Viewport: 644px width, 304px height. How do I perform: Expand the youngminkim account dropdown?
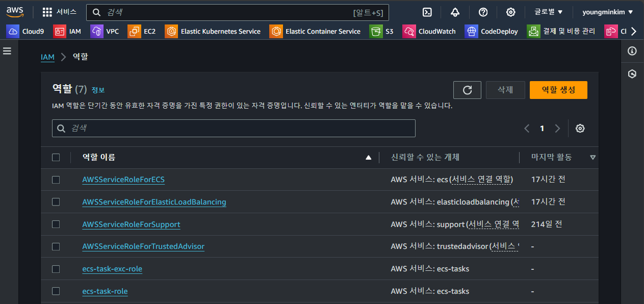click(608, 12)
